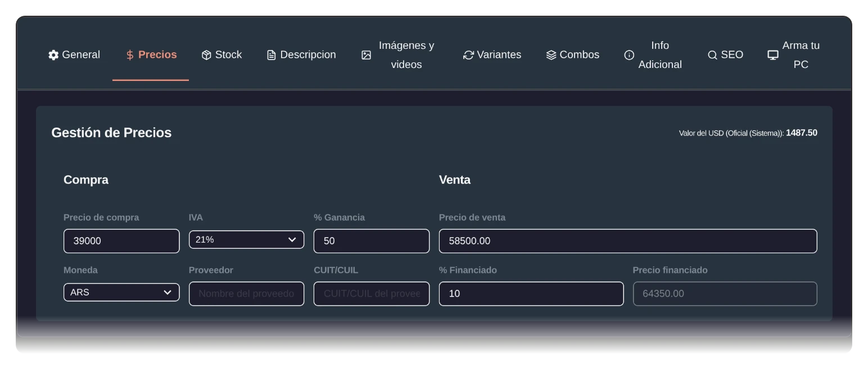The width and height of the screenshot is (868, 383).
Task: Go to the Info Adicional tab
Action: (653, 55)
